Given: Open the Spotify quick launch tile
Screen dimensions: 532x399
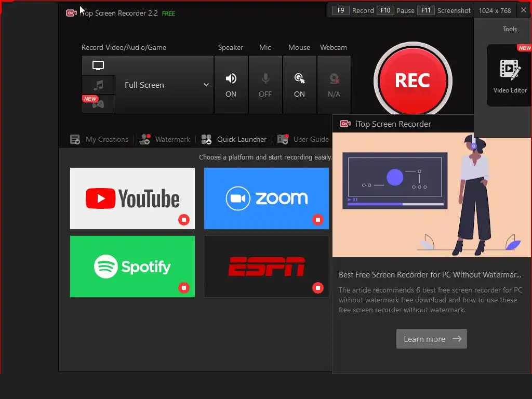Looking at the screenshot, I should [x=132, y=267].
